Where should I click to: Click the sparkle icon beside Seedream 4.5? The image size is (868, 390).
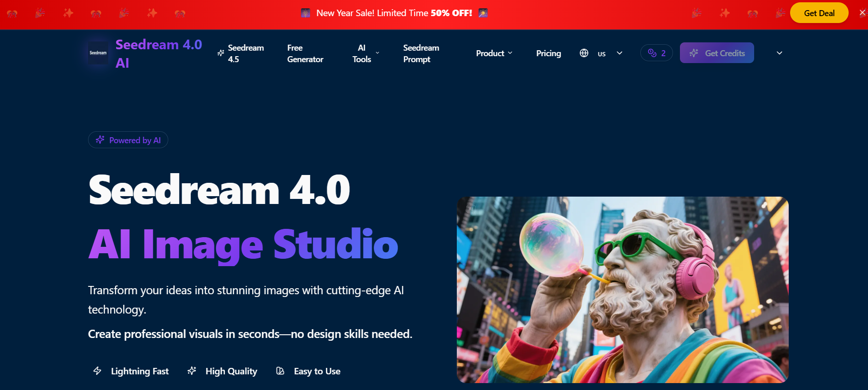pyautogui.click(x=221, y=53)
